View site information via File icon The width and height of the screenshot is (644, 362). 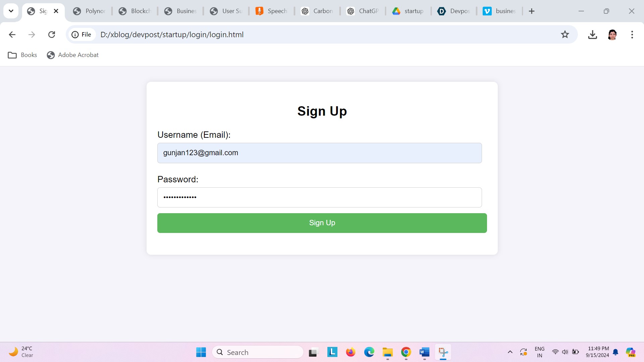(82, 35)
